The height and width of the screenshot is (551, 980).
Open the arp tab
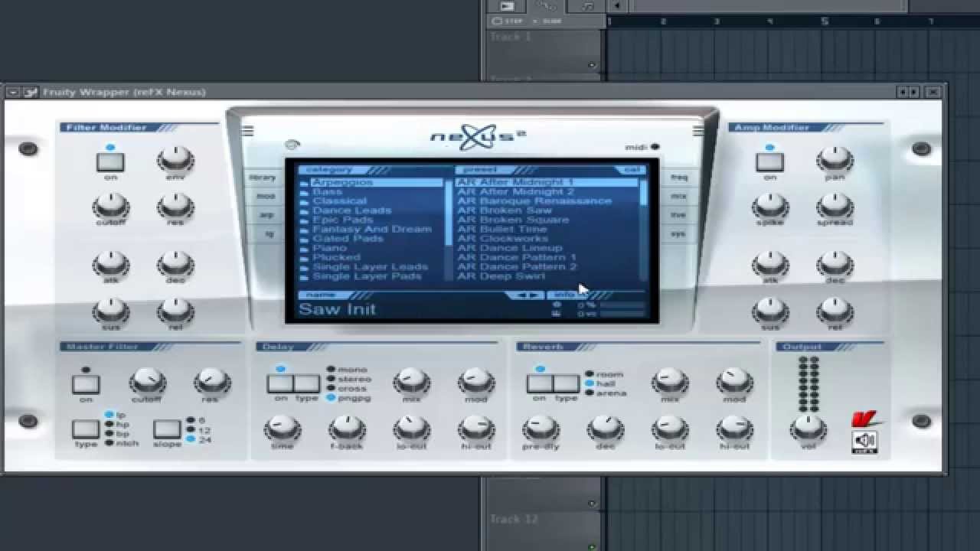pyautogui.click(x=265, y=215)
